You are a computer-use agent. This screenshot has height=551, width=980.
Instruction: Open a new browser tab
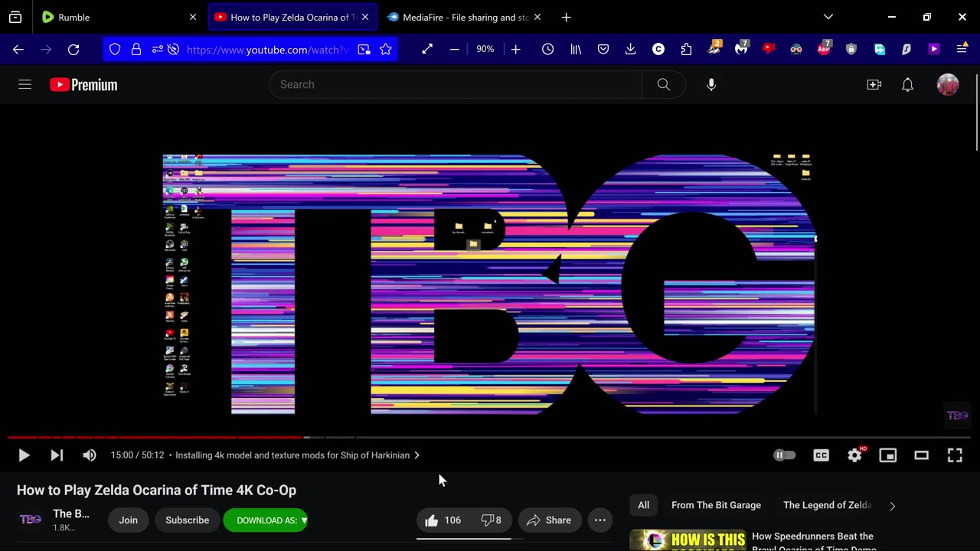[x=566, y=17]
